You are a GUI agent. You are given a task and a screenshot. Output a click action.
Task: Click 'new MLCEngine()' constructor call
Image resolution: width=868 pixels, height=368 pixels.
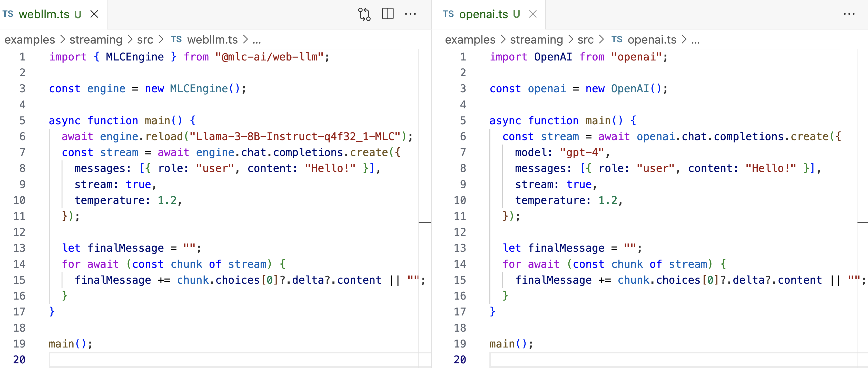pos(192,89)
